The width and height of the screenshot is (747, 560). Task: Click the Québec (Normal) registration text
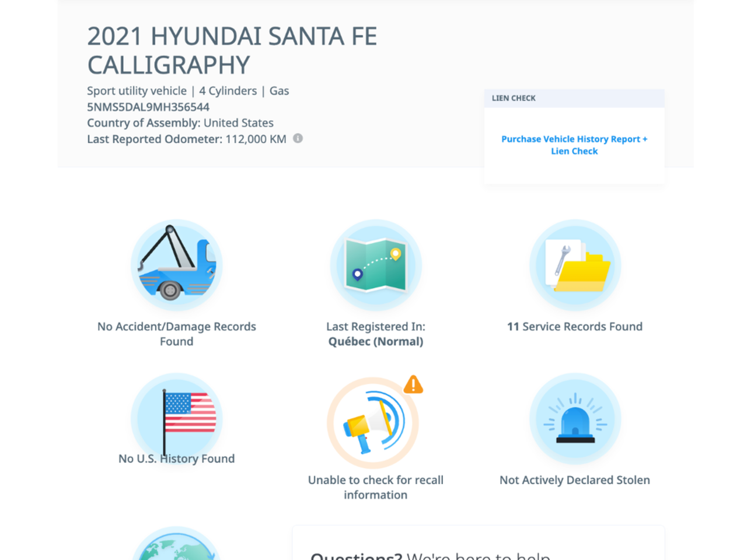point(375,342)
